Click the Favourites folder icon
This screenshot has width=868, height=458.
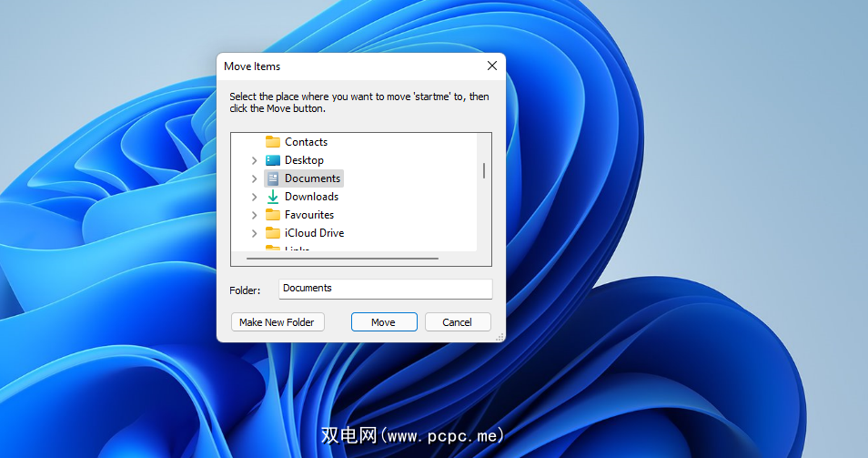272,215
